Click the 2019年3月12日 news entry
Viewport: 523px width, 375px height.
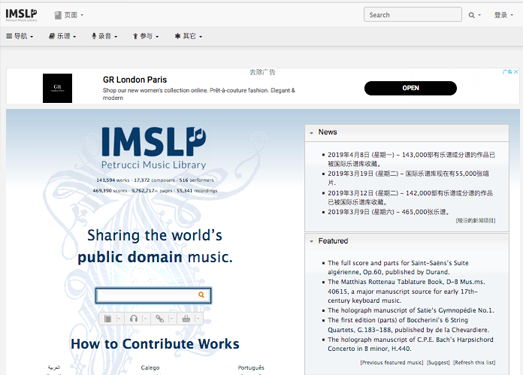click(410, 198)
